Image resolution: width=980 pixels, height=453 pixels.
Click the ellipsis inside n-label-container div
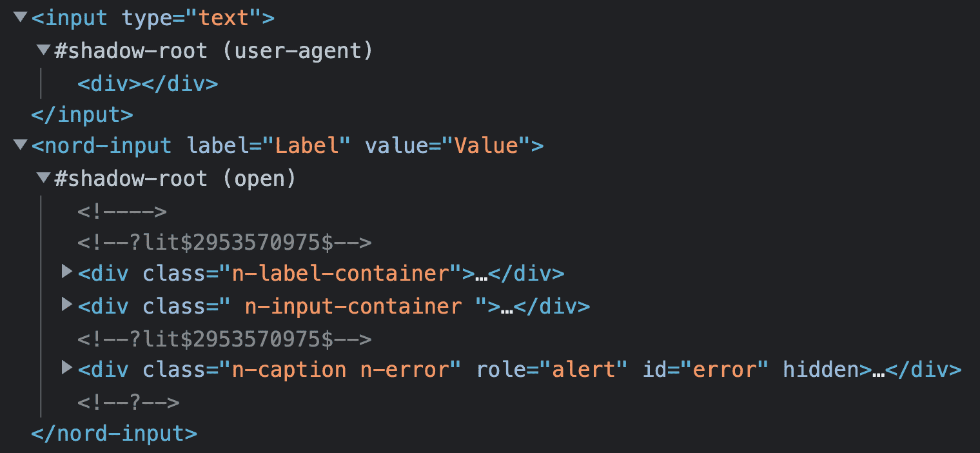(x=481, y=274)
